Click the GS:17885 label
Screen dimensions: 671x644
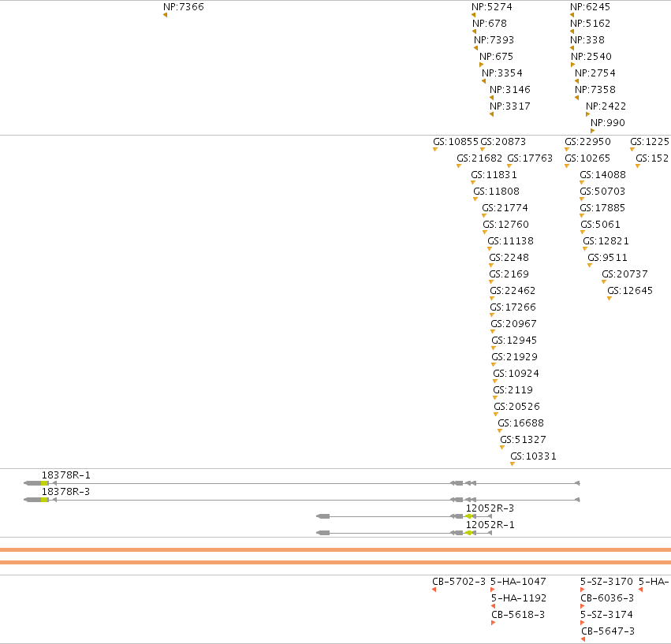pos(602,208)
